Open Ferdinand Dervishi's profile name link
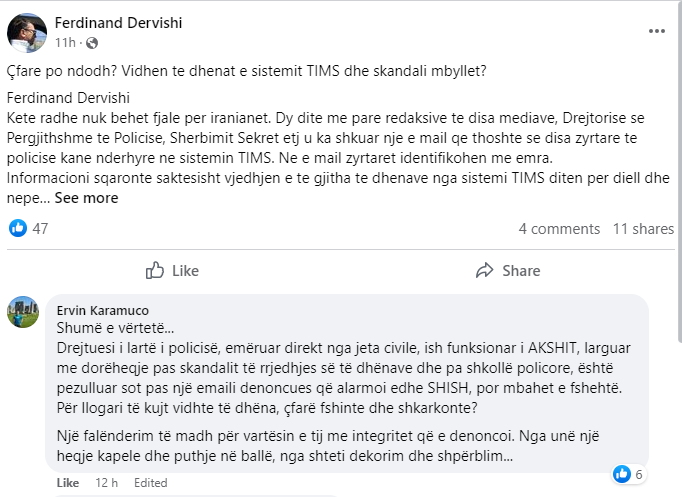The image size is (682, 497). coord(119,22)
